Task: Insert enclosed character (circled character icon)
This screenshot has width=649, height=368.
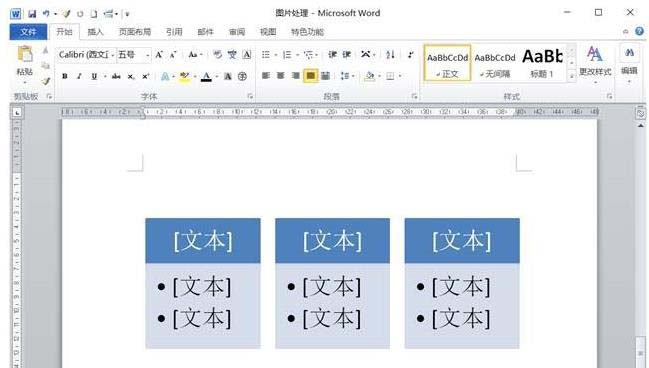Action: [243, 76]
